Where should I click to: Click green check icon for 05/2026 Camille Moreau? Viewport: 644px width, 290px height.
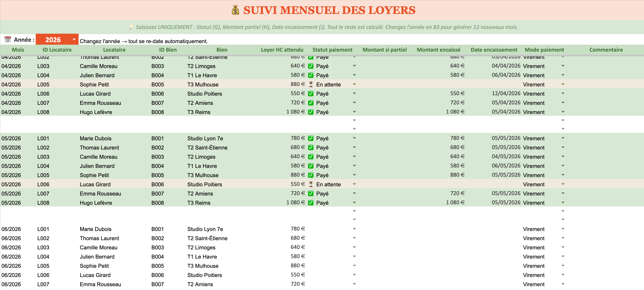(311, 157)
